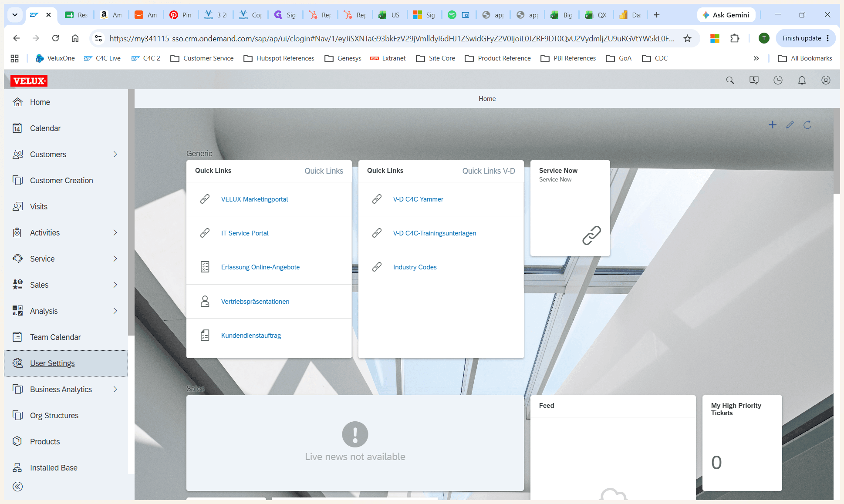
Task: Click the Visits icon in sidebar
Action: pos(17,207)
